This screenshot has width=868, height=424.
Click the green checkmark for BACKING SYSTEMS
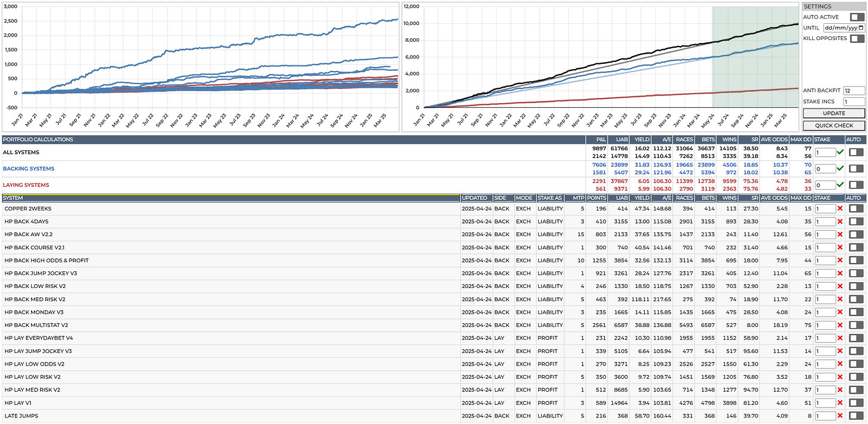point(840,169)
